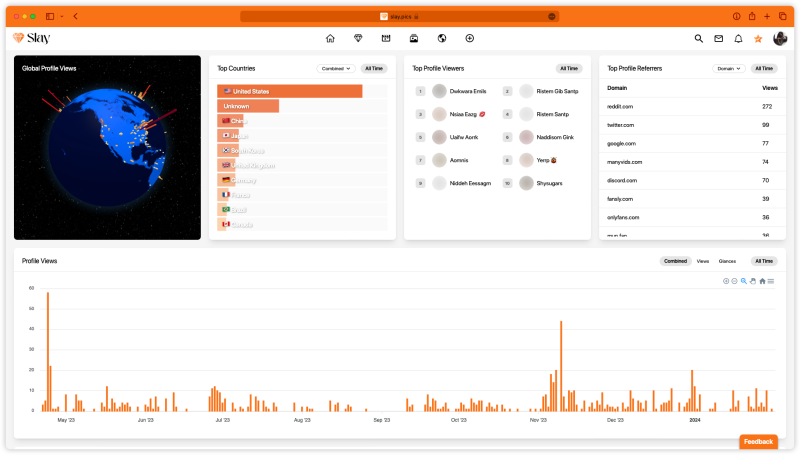The height and width of the screenshot is (455, 800).
Task: Select Combined tab in Profile Views
Action: pyautogui.click(x=675, y=261)
